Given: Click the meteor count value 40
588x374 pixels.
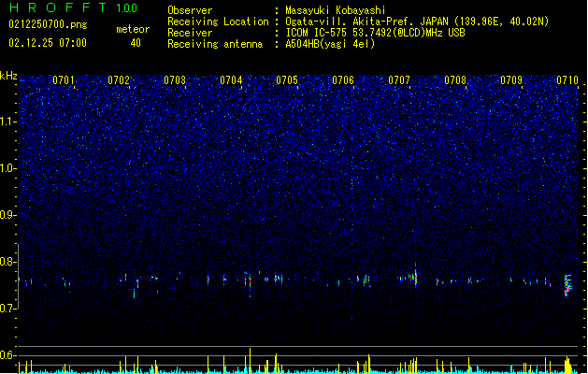Looking at the screenshot, I should (136, 43).
